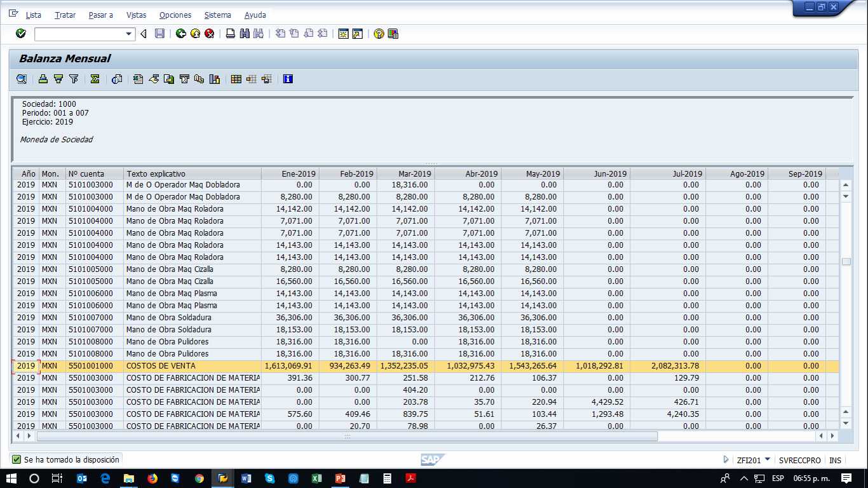
Task: Click the Find binoculars icon
Action: click(245, 34)
